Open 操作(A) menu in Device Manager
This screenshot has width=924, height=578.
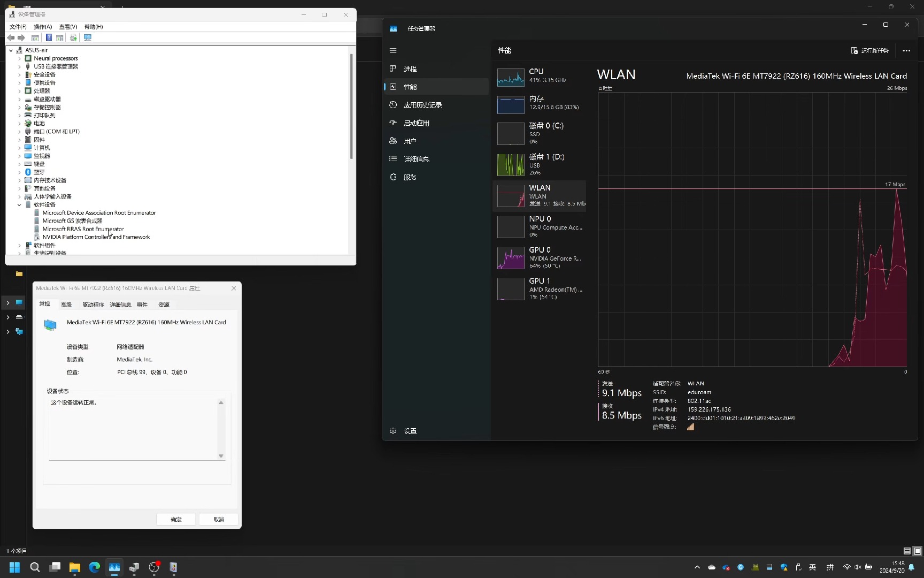click(43, 27)
